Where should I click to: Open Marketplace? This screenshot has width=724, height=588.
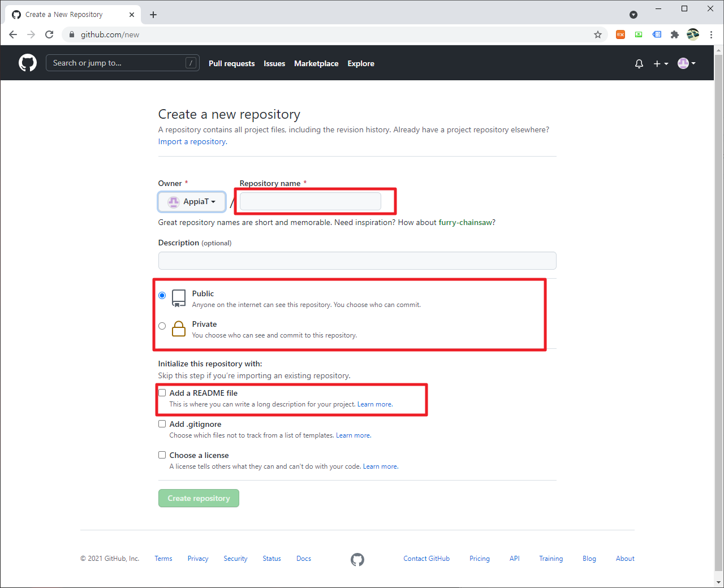316,63
